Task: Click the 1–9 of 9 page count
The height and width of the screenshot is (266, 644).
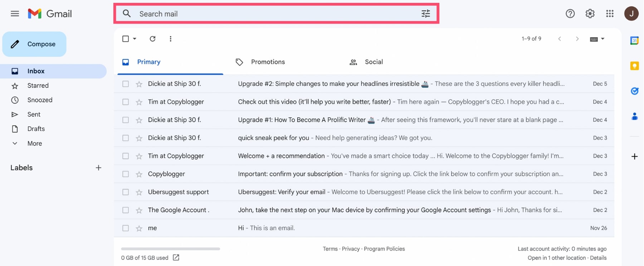Action: pyautogui.click(x=531, y=39)
